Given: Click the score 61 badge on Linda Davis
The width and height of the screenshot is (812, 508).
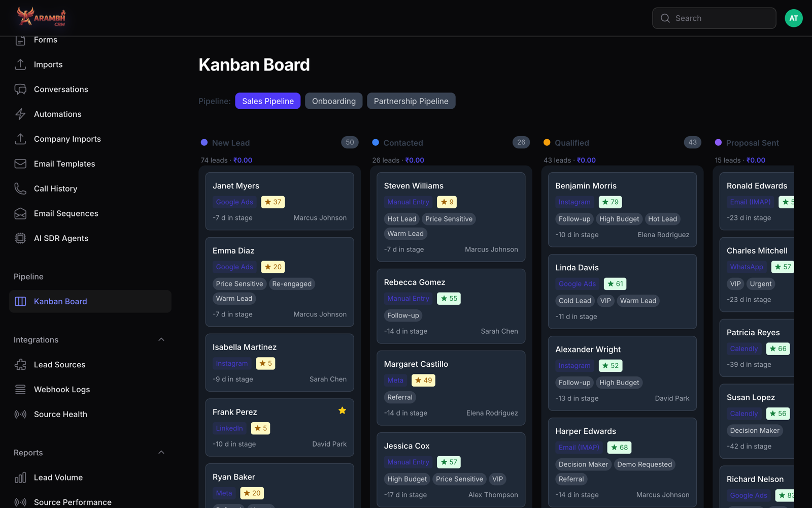Looking at the screenshot, I should (x=615, y=284).
